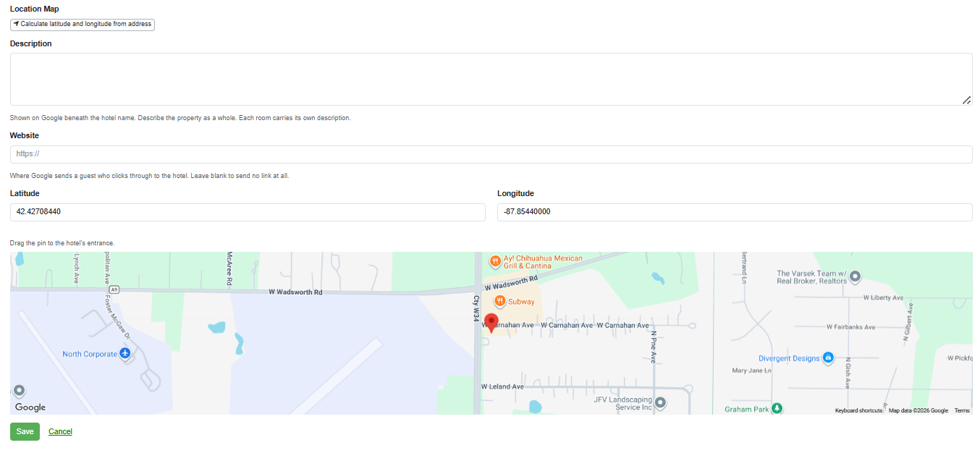Focus the Description text area
The image size is (980, 453).
(x=491, y=79)
